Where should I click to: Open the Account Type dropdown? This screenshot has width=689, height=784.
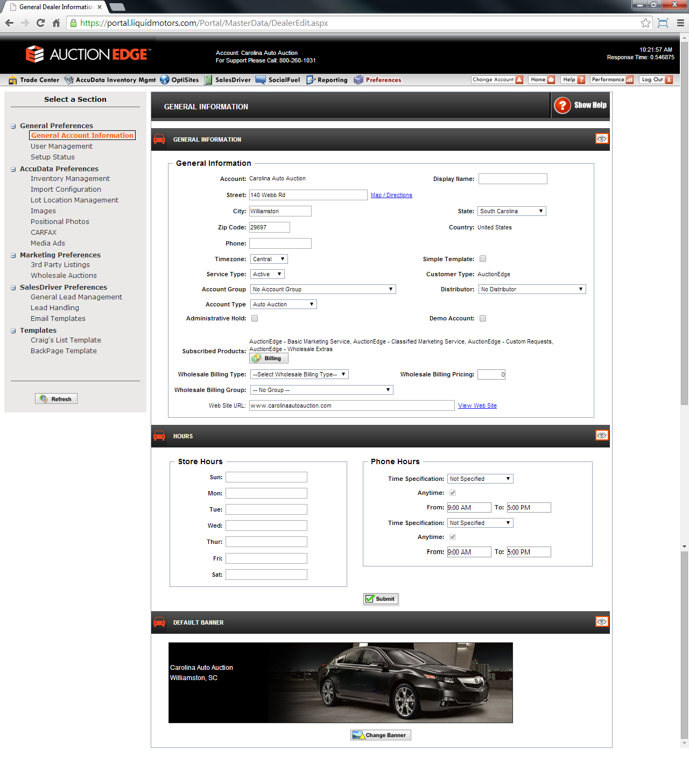click(284, 304)
